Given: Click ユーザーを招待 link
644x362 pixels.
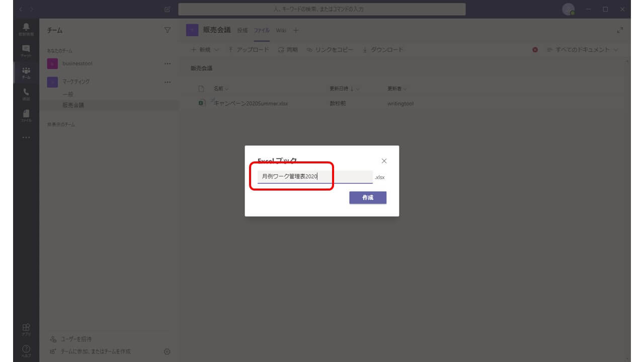Looking at the screenshot, I should coord(76,339).
